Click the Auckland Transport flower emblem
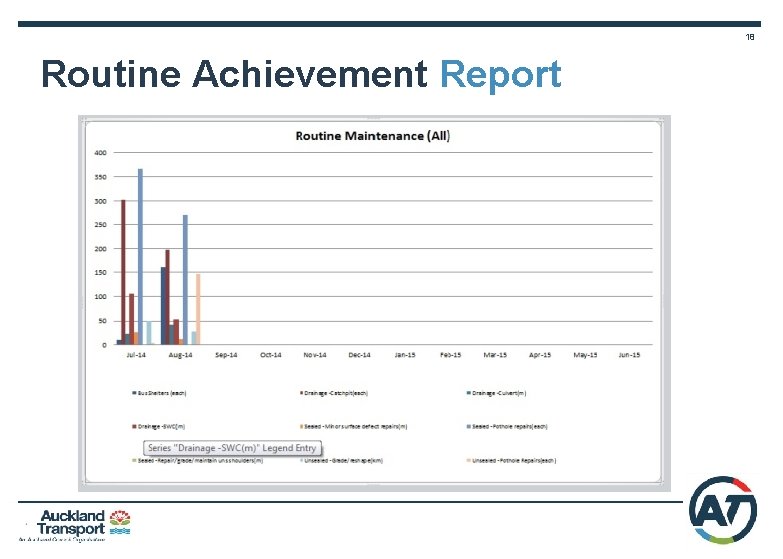The width and height of the screenshot is (783, 559). click(120, 522)
